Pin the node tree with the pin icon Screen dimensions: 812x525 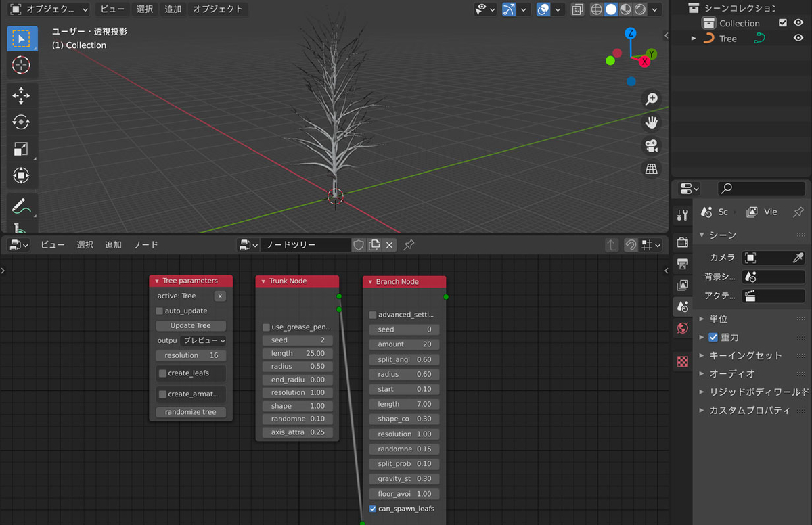[409, 245]
